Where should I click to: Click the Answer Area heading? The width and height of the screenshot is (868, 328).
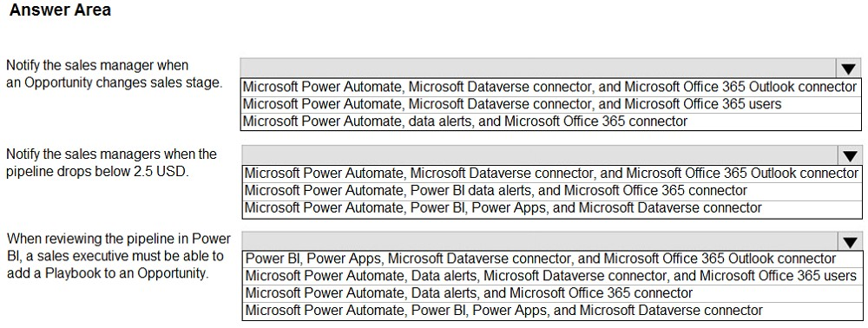(x=61, y=10)
